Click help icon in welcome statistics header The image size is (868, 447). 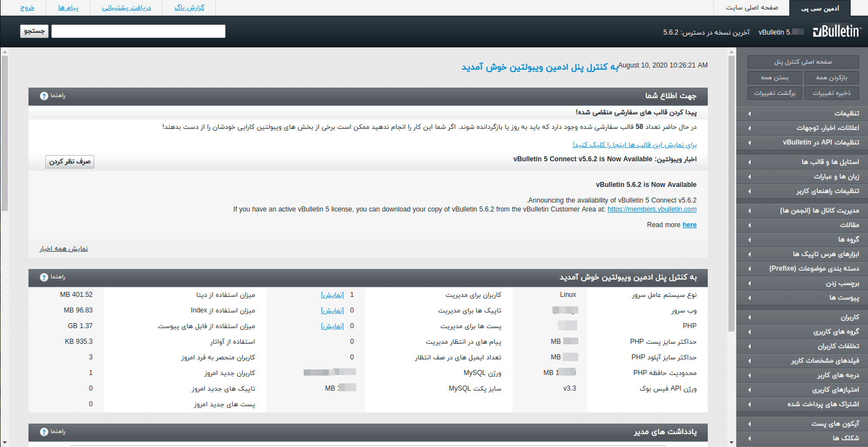[45, 277]
